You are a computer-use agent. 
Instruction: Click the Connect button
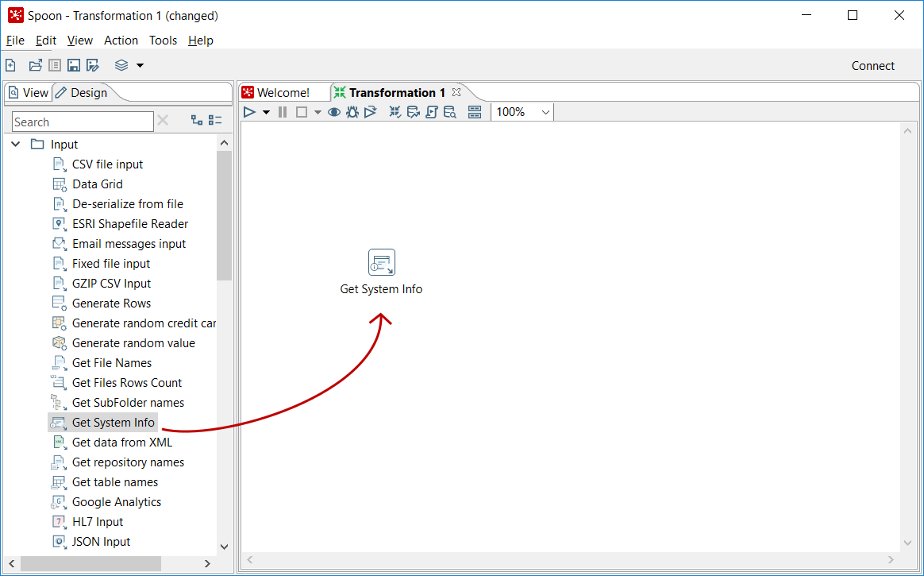(x=872, y=66)
